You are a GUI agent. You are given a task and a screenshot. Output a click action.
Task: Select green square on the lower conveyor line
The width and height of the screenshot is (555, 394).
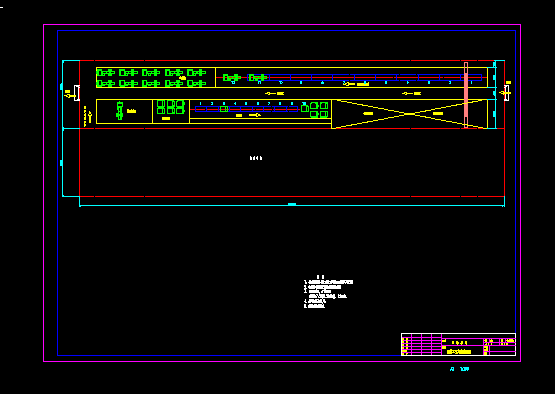pos(224,109)
